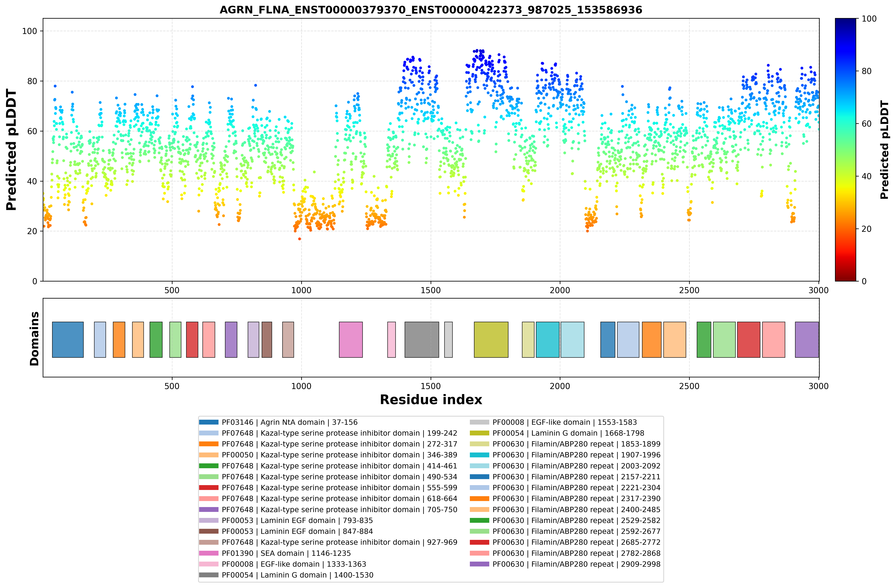Click legend entry Laminin G domain 1668-1798
This screenshot has height=588, width=896.
click(557, 433)
